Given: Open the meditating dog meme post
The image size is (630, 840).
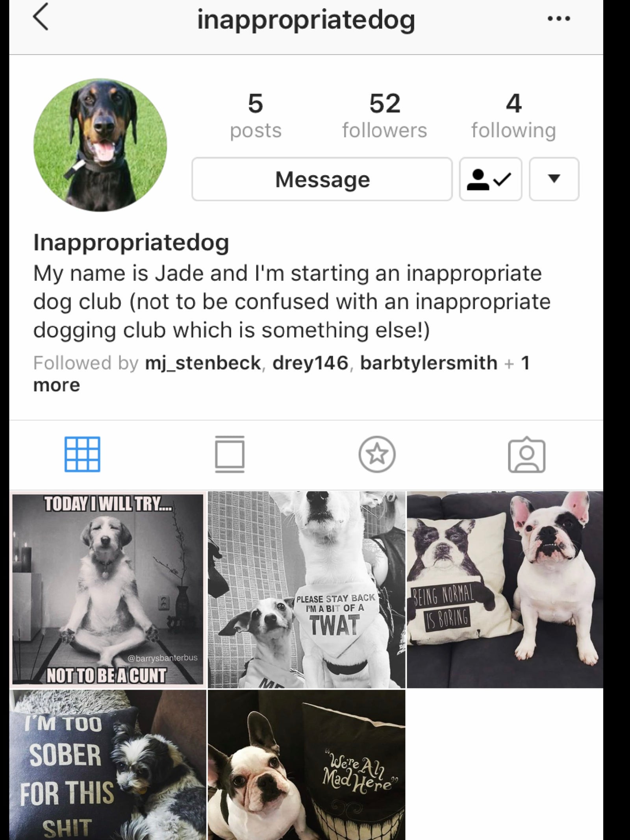Looking at the screenshot, I should point(108,589).
